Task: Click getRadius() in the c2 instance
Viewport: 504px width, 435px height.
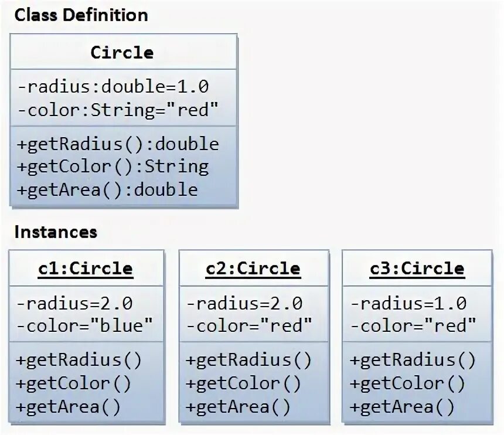Action: tap(248, 360)
